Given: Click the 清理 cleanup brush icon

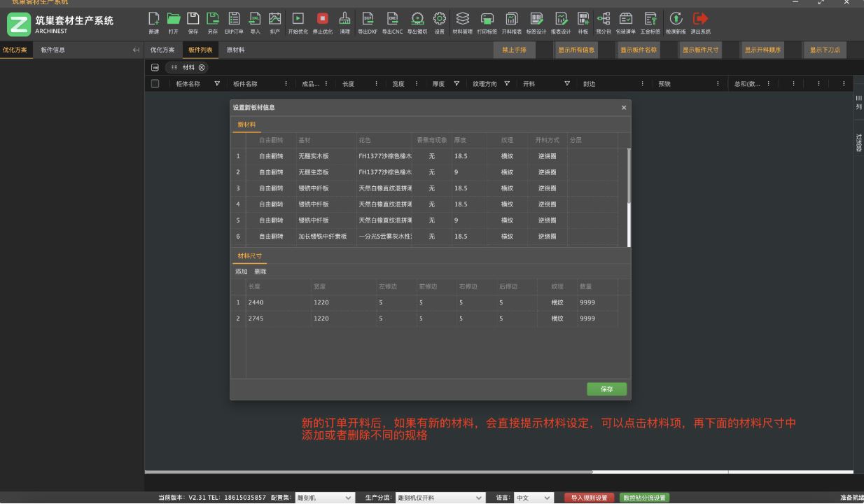Looking at the screenshot, I should click(344, 20).
